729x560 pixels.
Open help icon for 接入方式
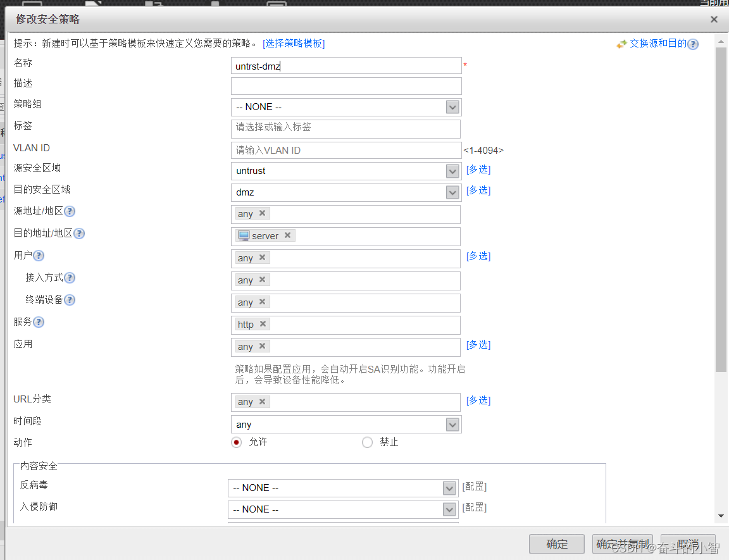coord(70,278)
